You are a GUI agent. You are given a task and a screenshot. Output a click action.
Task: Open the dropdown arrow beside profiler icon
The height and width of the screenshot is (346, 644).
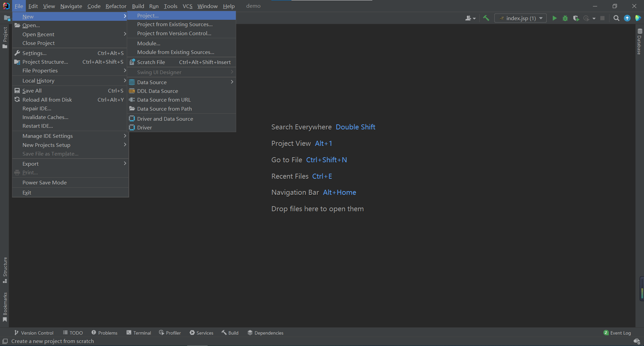[594, 18]
